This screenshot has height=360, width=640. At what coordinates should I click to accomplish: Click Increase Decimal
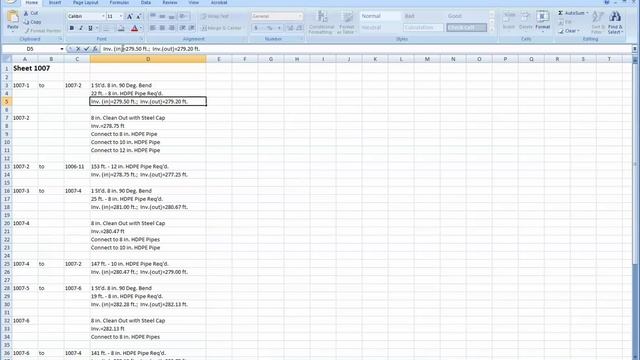pos(290,28)
